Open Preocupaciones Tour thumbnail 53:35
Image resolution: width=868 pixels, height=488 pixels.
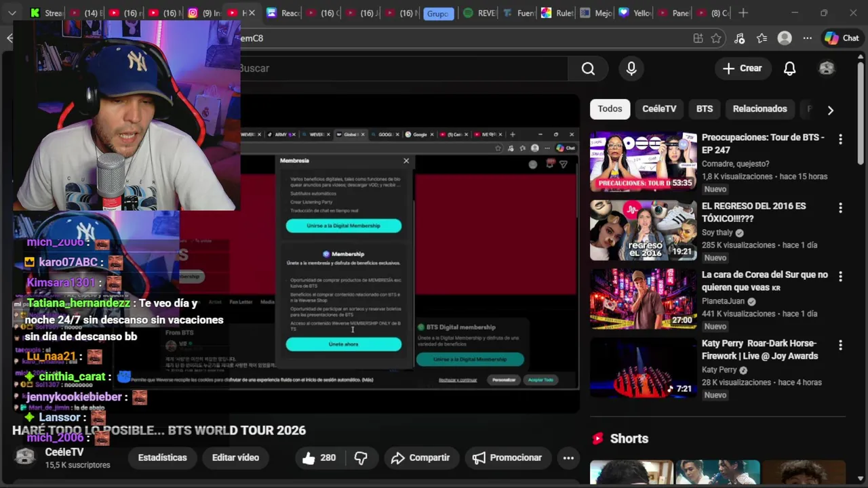643,161
